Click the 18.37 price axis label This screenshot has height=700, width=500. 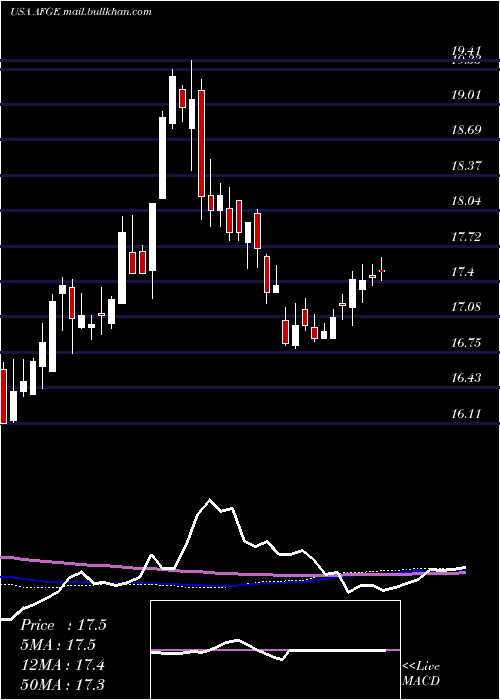tap(467, 166)
